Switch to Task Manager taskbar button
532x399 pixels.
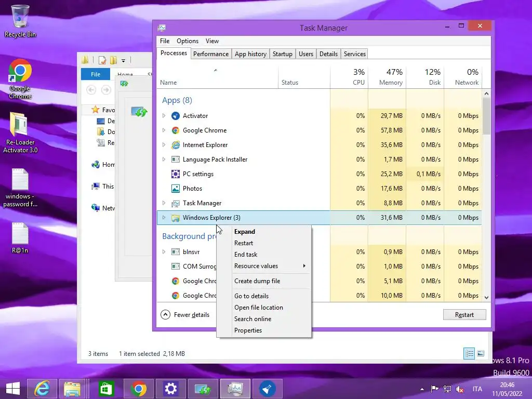click(x=235, y=389)
